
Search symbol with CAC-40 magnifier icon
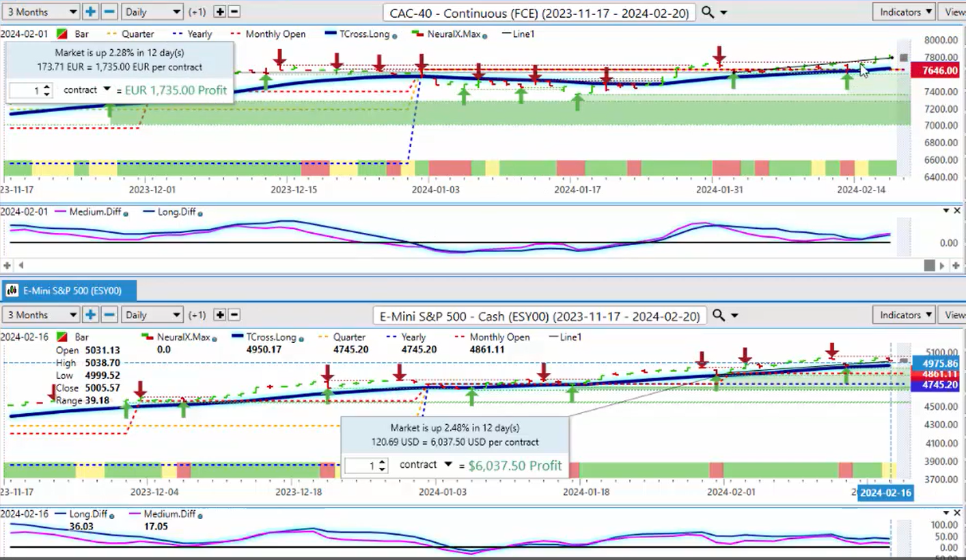point(708,12)
